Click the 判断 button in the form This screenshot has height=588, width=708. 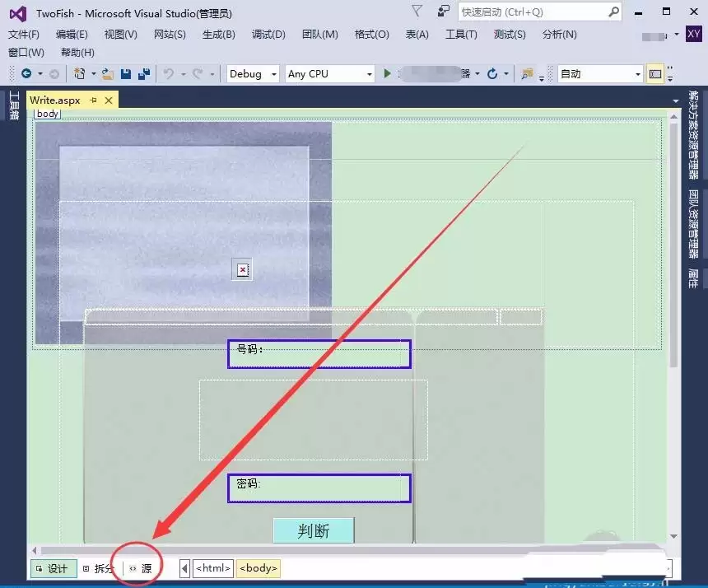pyautogui.click(x=313, y=530)
